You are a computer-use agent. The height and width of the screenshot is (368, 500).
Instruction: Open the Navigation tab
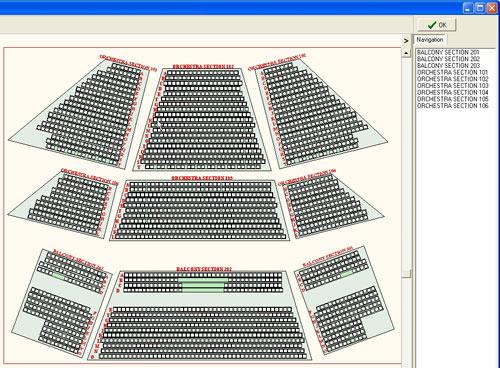point(430,40)
